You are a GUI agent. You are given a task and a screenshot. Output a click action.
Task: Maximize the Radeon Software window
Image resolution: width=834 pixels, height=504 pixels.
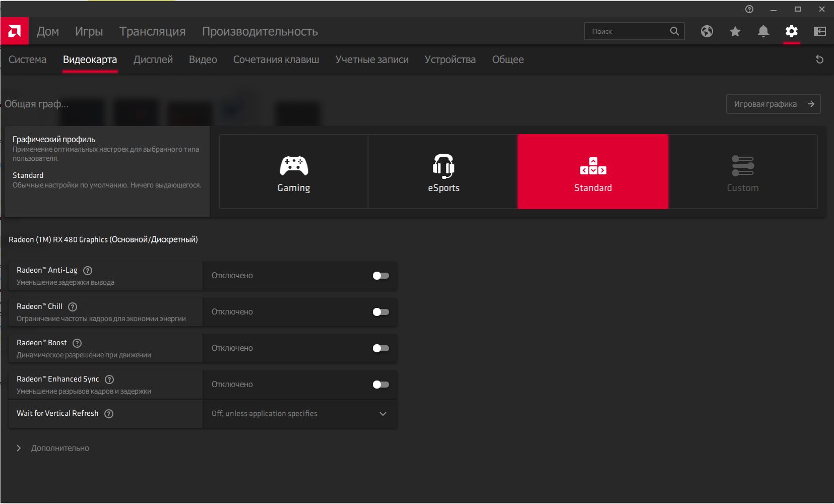pyautogui.click(x=798, y=9)
